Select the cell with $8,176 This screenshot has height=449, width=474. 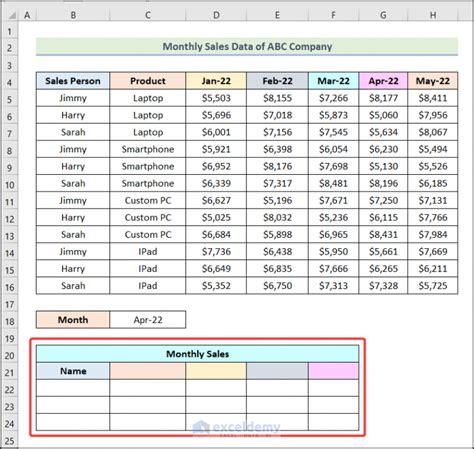coord(277,166)
